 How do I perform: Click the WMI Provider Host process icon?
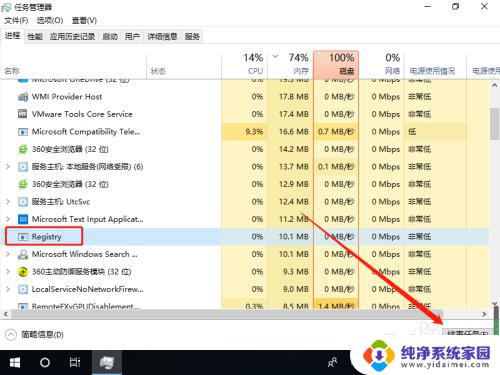tap(23, 97)
